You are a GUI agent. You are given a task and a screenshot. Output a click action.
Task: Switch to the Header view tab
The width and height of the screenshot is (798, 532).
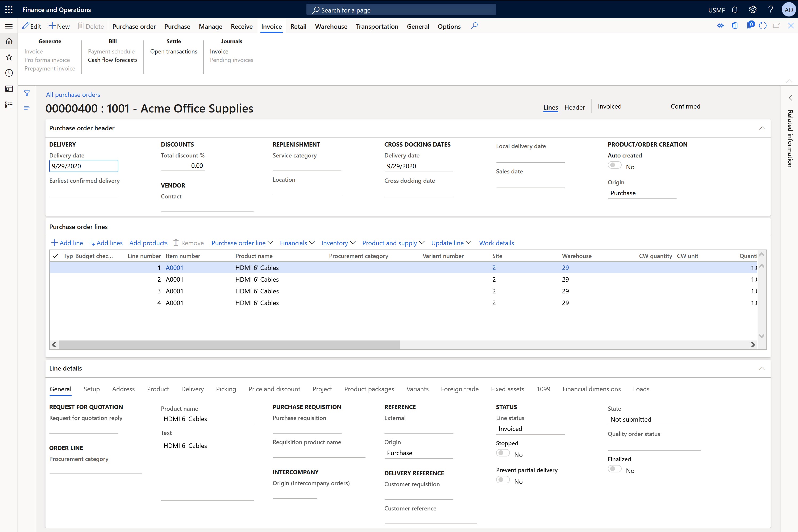pos(575,107)
